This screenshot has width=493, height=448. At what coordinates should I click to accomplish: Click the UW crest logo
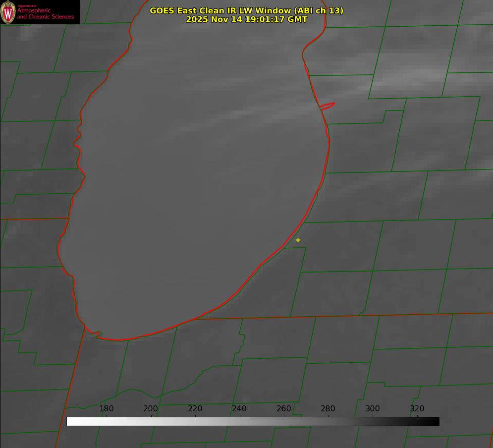pos(8,12)
